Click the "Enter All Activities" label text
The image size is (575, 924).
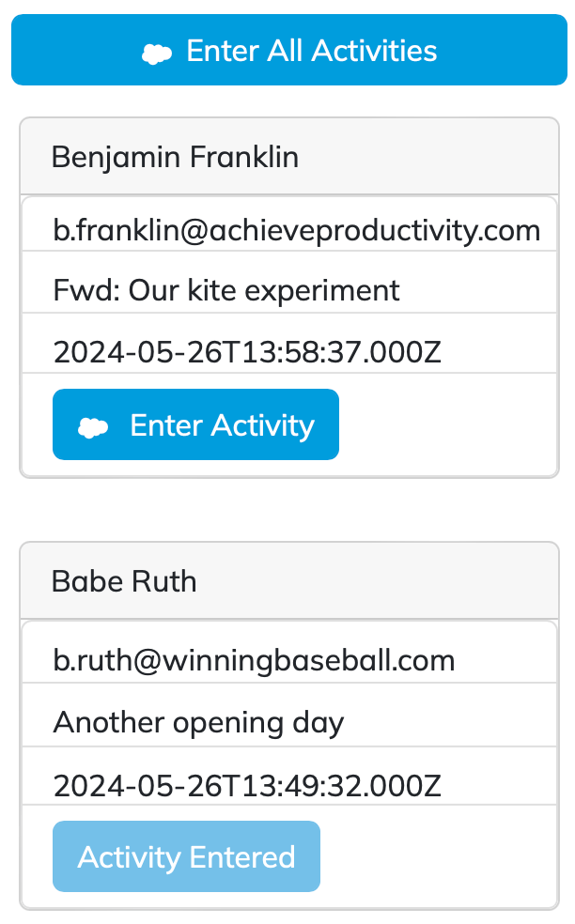[311, 51]
